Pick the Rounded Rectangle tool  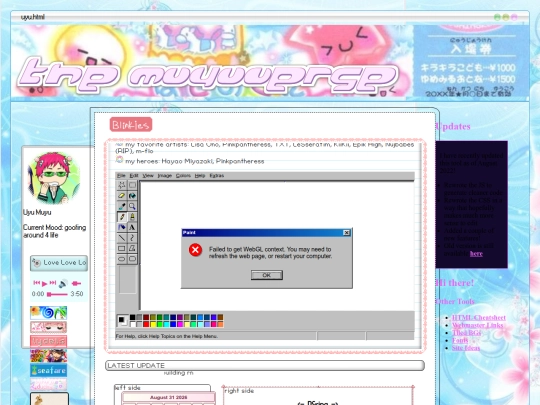pos(132,259)
